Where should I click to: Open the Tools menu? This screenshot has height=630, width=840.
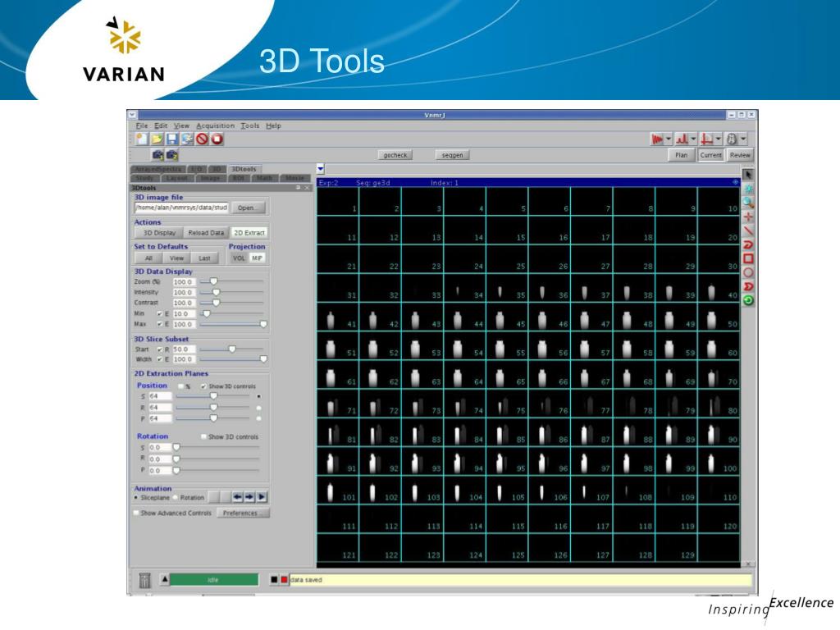pos(249,126)
